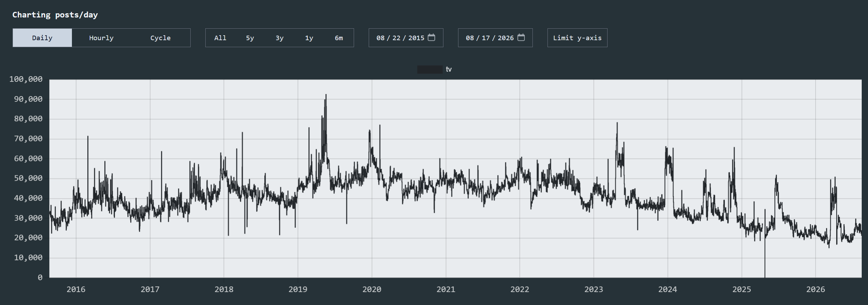The width and height of the screenshot is (868, 305).
Task: Click the 2018 x-axis label
Action: click(x=224, y=289)
